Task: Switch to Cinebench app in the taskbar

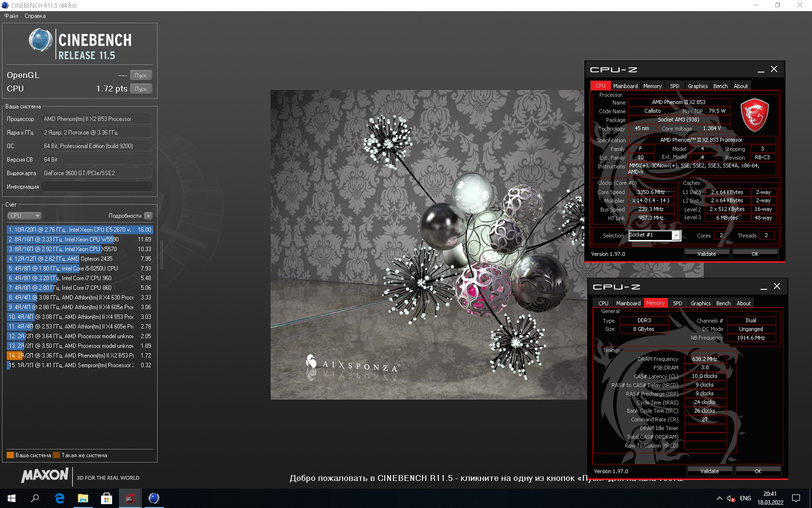Action: click(x=154, y=498)
